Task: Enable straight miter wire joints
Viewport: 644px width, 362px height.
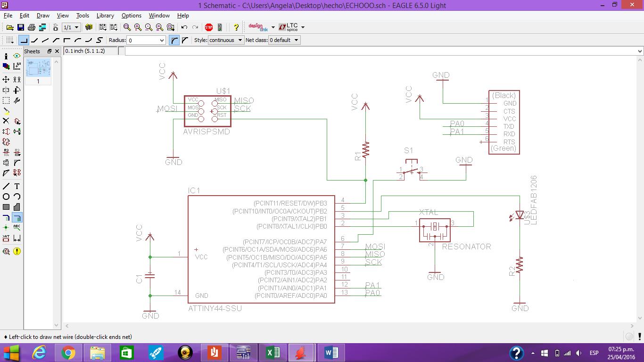Action: click(x=185, y=40)
